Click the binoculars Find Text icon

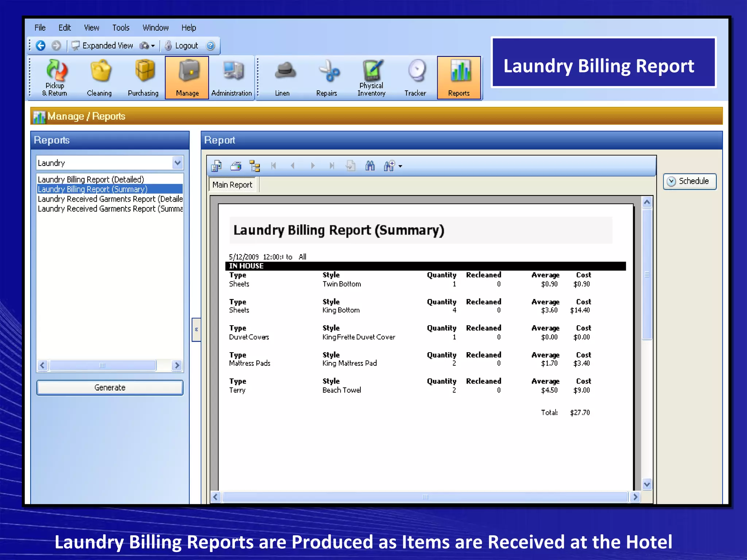point(370,166)
